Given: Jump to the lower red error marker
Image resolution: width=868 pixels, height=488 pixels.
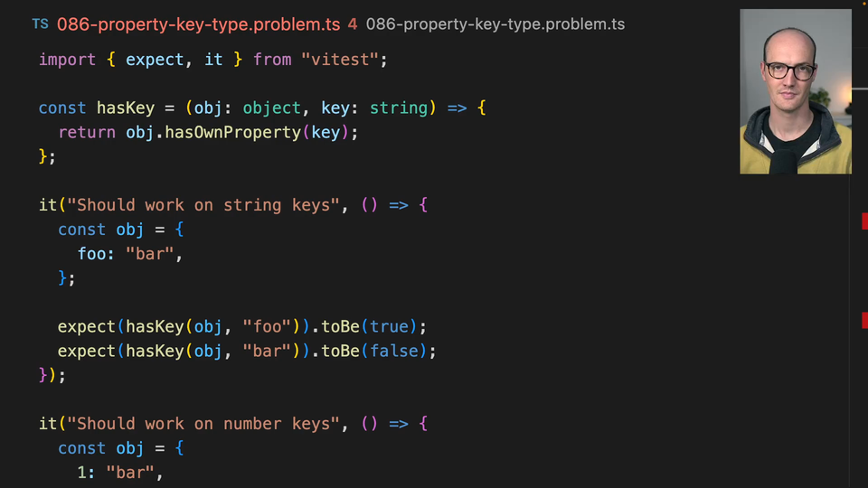Looking at the screenshot, I should pos(864,319).
